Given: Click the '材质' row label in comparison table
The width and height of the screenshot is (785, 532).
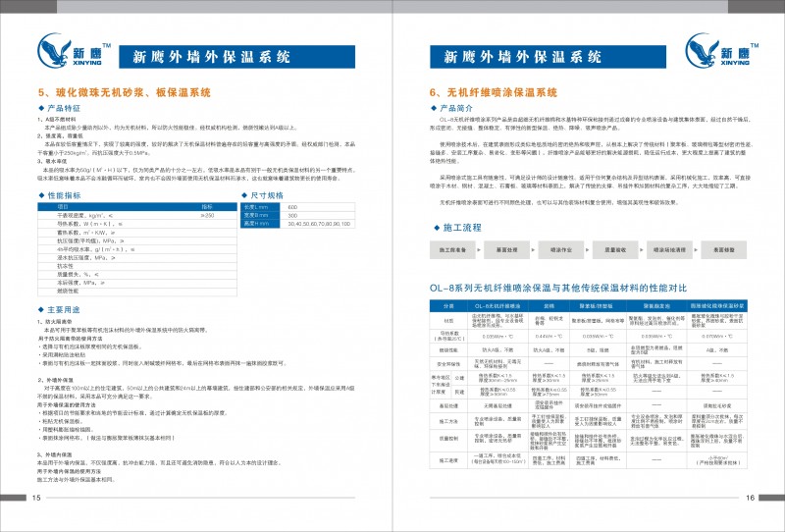Looking at the screenshot, I should (x=448, y=321).
